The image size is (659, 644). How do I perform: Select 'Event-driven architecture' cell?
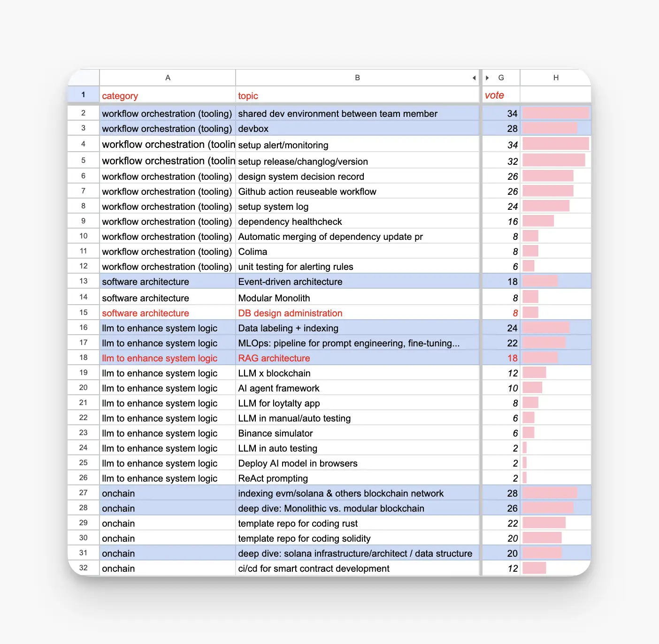(x=357, y=281)
